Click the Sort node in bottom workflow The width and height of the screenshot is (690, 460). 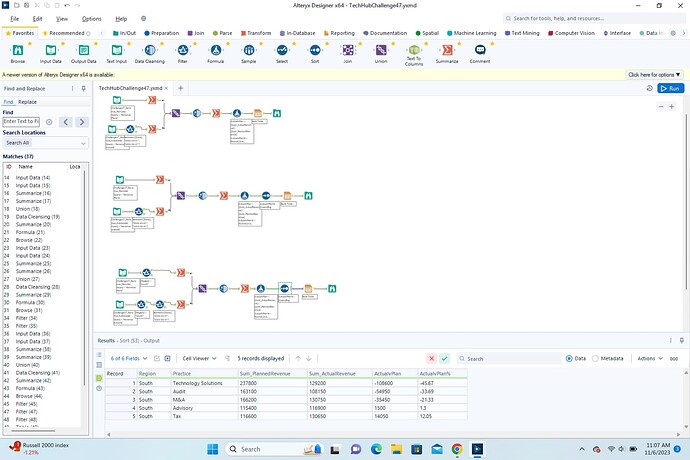[x=285, y=288]
